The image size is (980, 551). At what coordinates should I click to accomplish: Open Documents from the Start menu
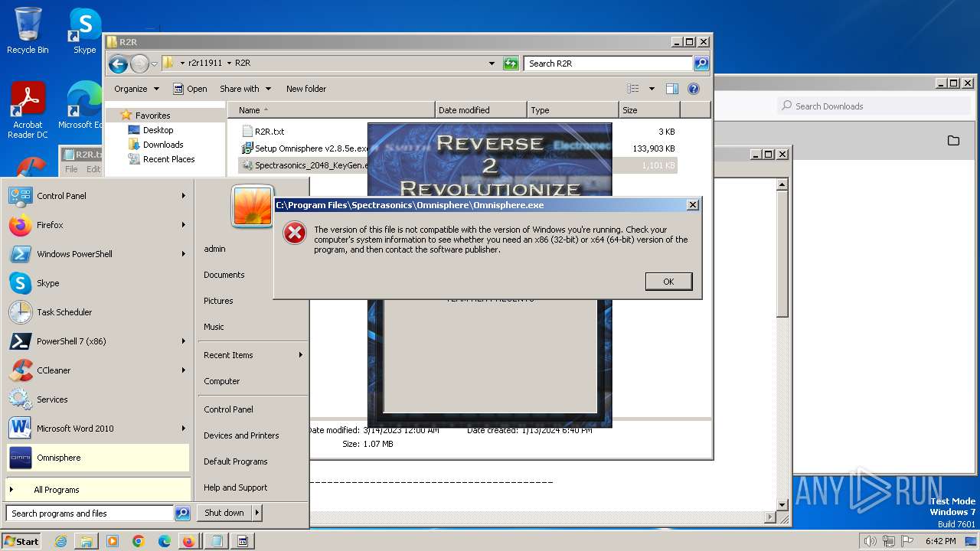224,275
